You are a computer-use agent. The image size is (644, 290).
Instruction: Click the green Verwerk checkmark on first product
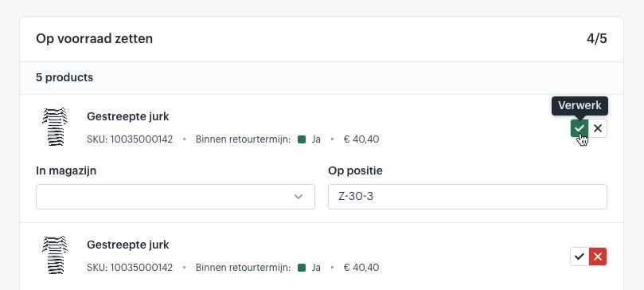(x=579, y=128)
